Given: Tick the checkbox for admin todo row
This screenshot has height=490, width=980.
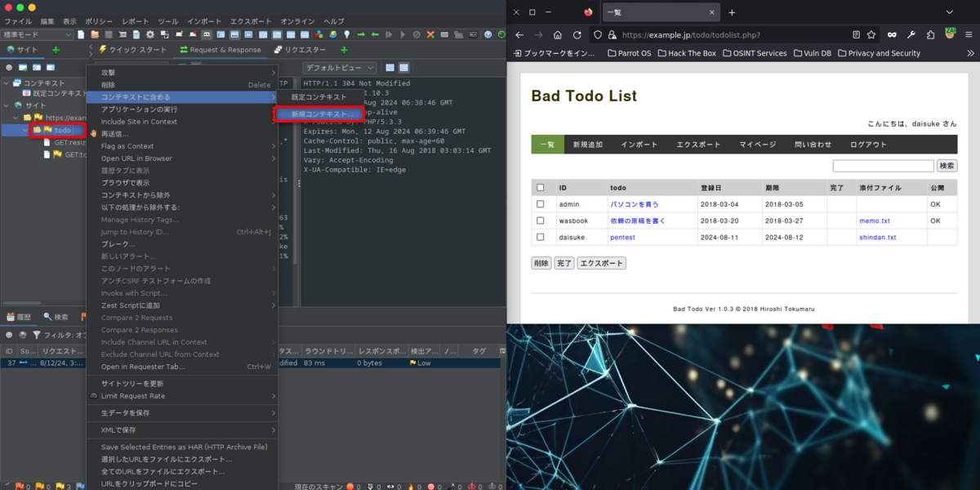Looking at the screenshot, I should point(540,204).
